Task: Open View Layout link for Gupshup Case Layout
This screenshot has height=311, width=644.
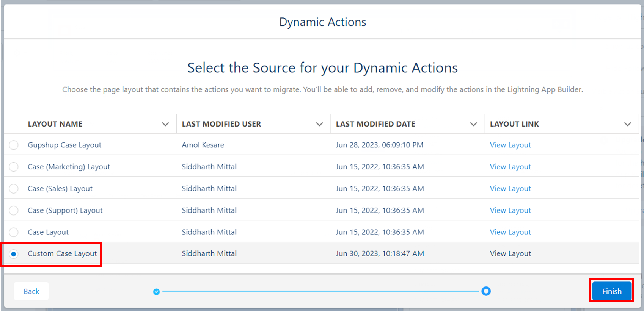Action: point(510,145)
